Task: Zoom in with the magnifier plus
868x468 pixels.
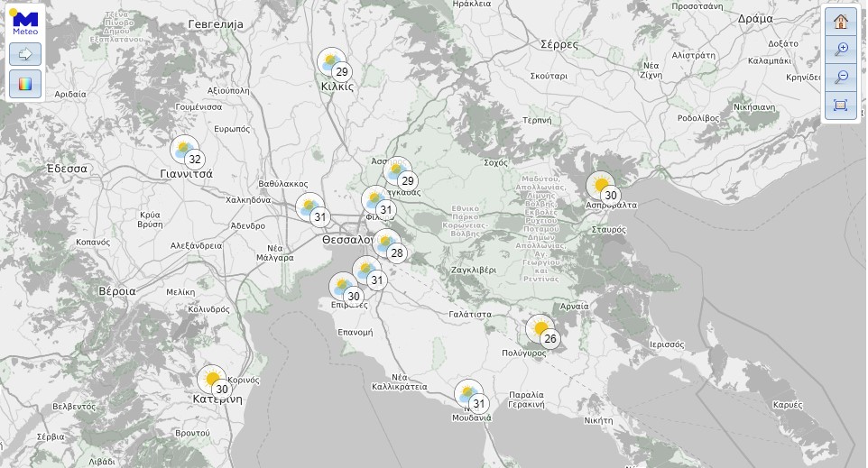Action: click(840, 50)
